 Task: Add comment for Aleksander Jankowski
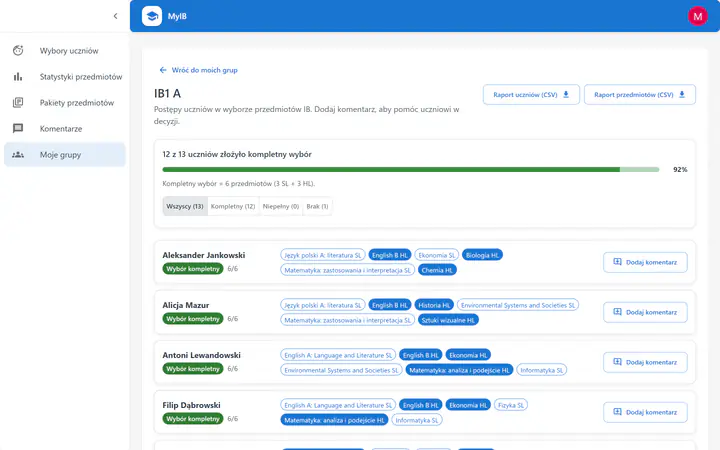coord(645,262)
